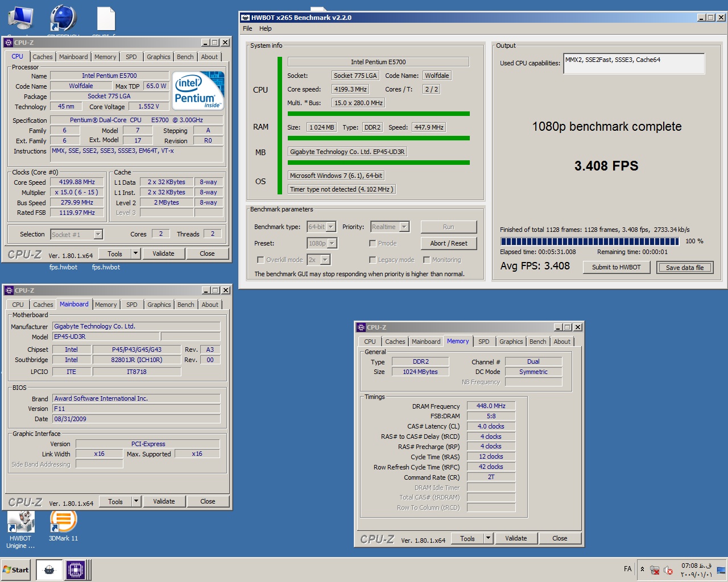Click the show desktop tray icon
The image size is (728, 582).
click(721, 569)
